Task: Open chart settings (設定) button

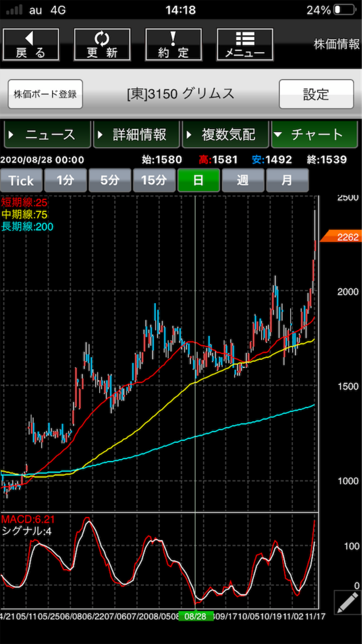Action: click(316, 94)
